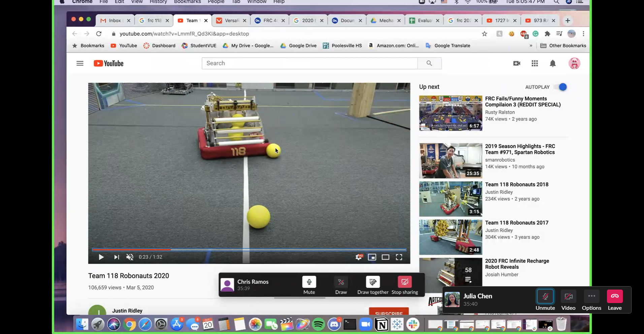The width and height of the screenshot is (644, 334).
Task: Unmute microphone in Julia Chen panel
Action: (x=545, y=300)
